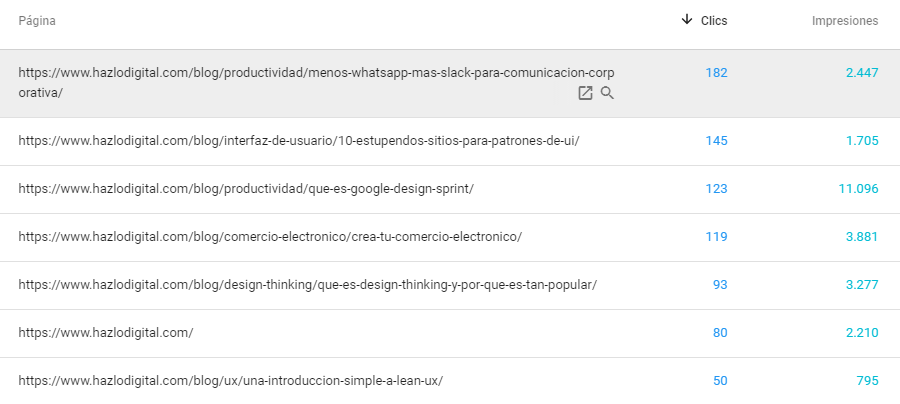Open the 10-estupendos-sitios-para-patrones-de-ui page row
Screen dimensions: 900x404
299,141
